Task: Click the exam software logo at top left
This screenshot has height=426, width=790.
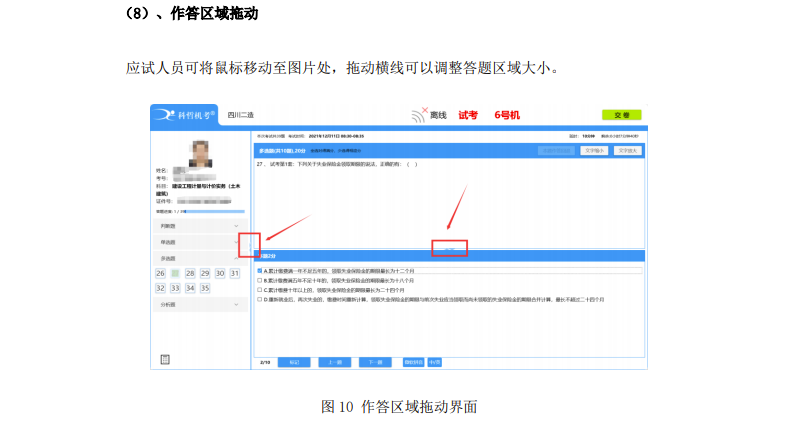Action: point(183,115)
